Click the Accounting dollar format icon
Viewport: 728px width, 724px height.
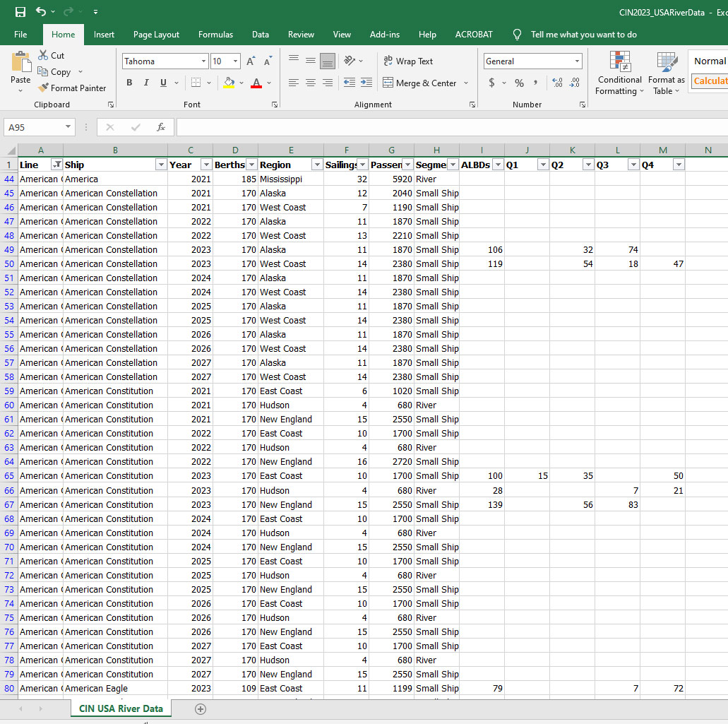click(491, 83)
